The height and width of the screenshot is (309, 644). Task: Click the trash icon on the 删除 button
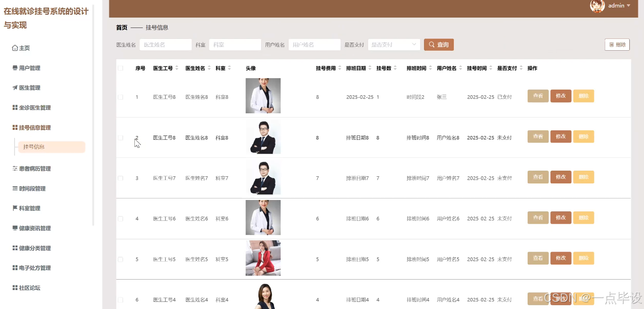pos(612,44)
